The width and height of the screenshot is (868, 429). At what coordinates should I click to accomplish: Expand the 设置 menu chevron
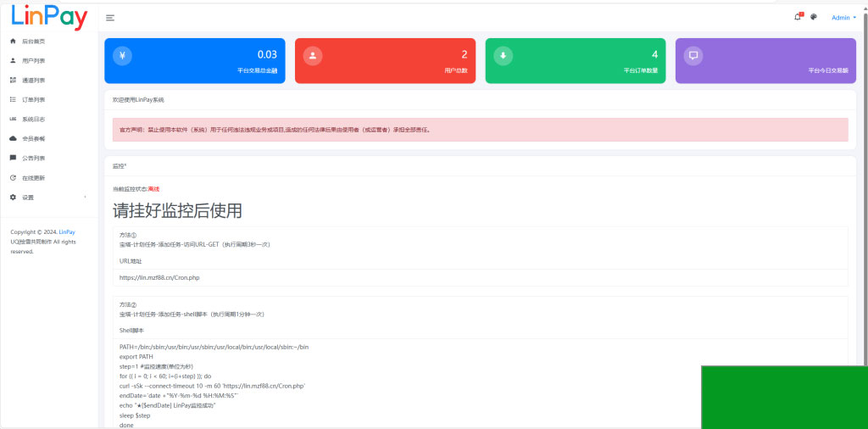86,197
